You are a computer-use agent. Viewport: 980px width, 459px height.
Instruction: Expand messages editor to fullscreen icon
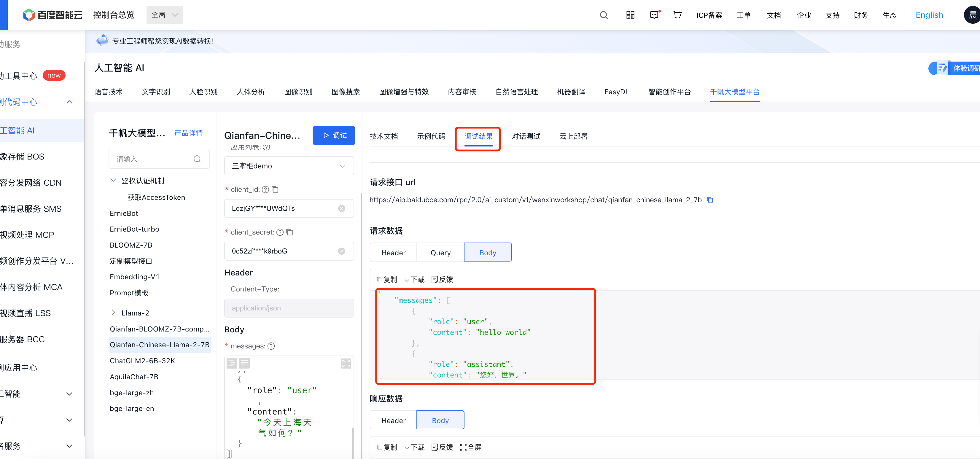click(346, 363)
